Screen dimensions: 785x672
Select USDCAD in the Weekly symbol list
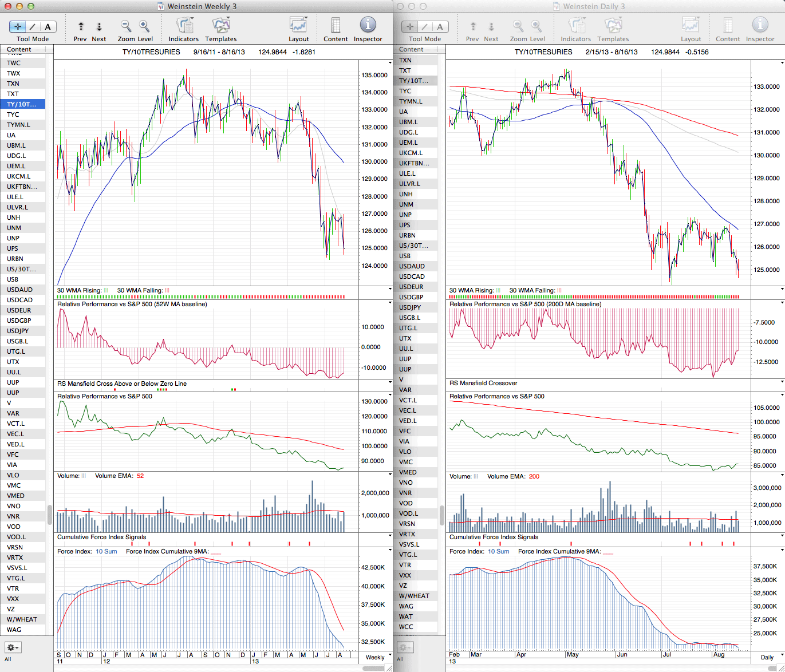pos(20,300)
